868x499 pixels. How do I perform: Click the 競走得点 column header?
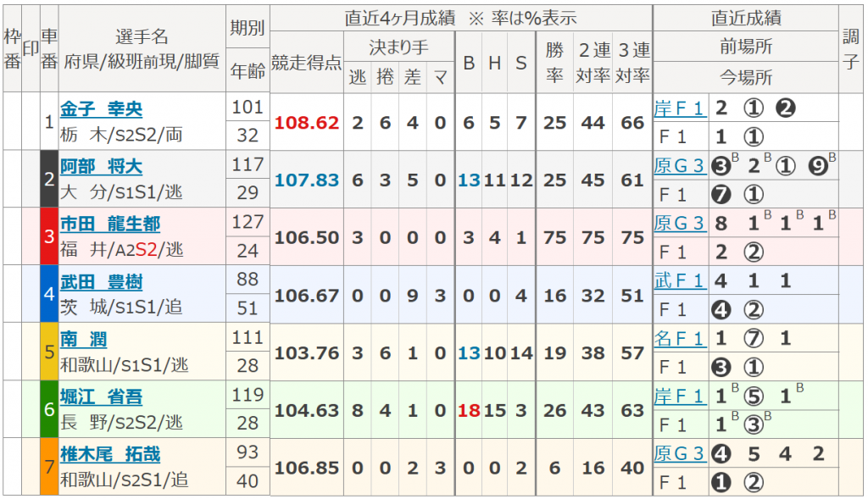[306, 62]
